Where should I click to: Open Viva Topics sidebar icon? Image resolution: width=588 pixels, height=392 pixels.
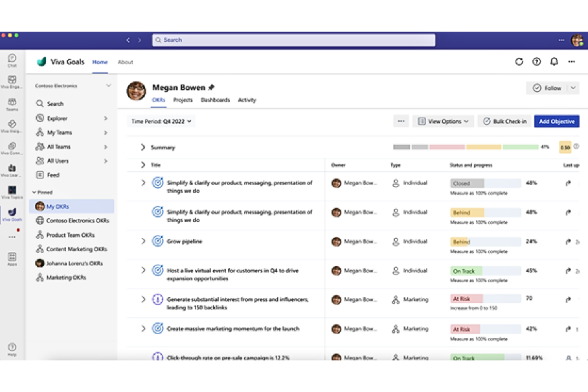[12, 192]
